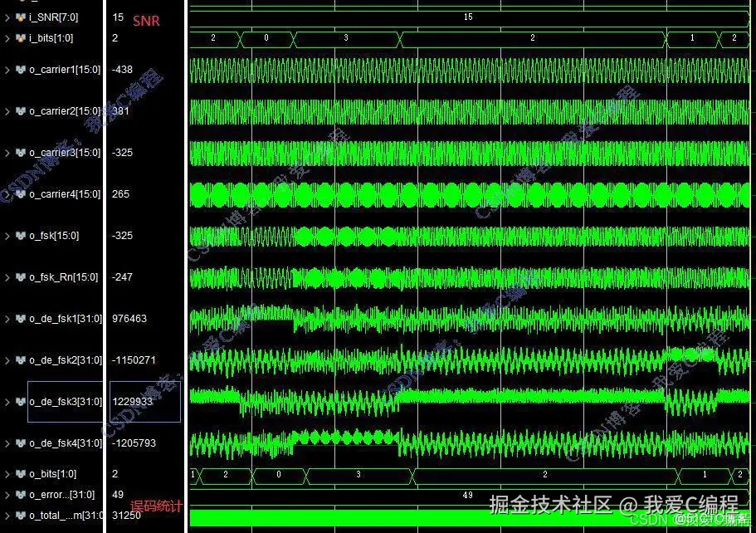
Task: Click the value -1150271 of o_de_fsk2
Action: pyautogui.click(x=134, y=360)
